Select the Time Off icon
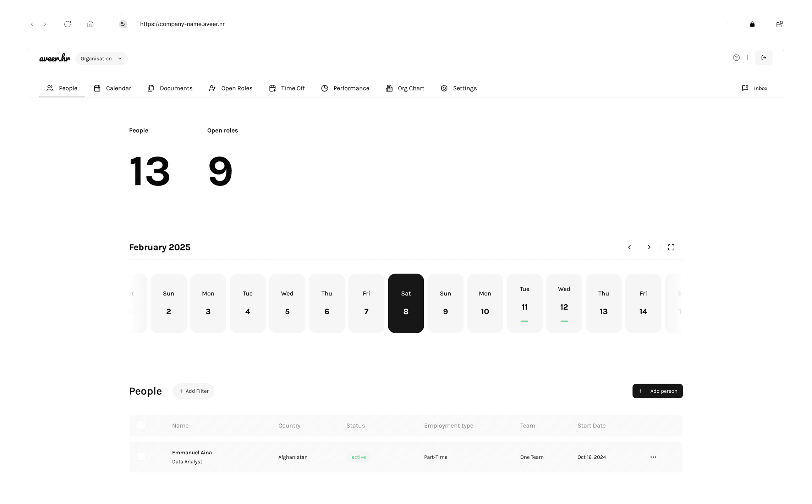812x504 pixels. pos(272,88)
